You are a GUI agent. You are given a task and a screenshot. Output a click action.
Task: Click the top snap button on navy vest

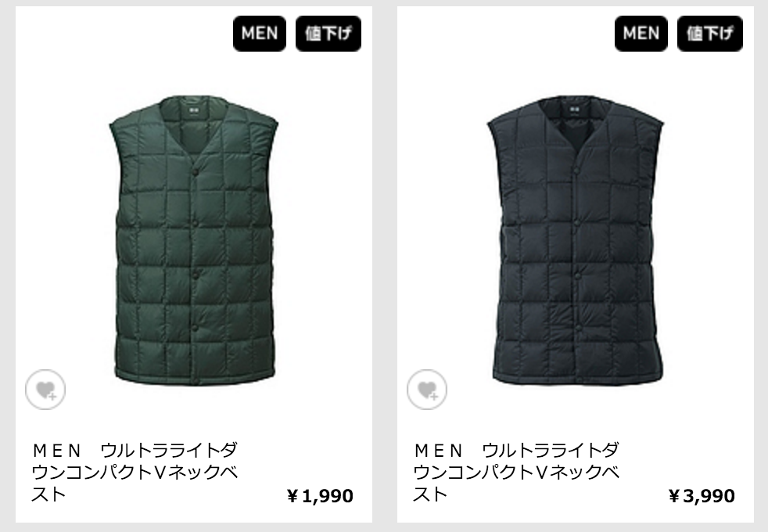[x=576, y=171]
